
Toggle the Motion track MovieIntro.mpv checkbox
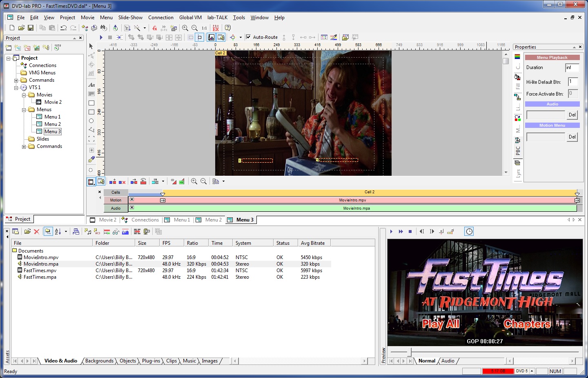pos(132,199)
